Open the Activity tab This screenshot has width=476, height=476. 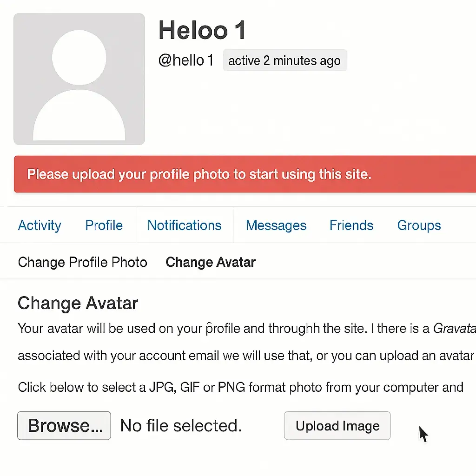click(40, 225)
